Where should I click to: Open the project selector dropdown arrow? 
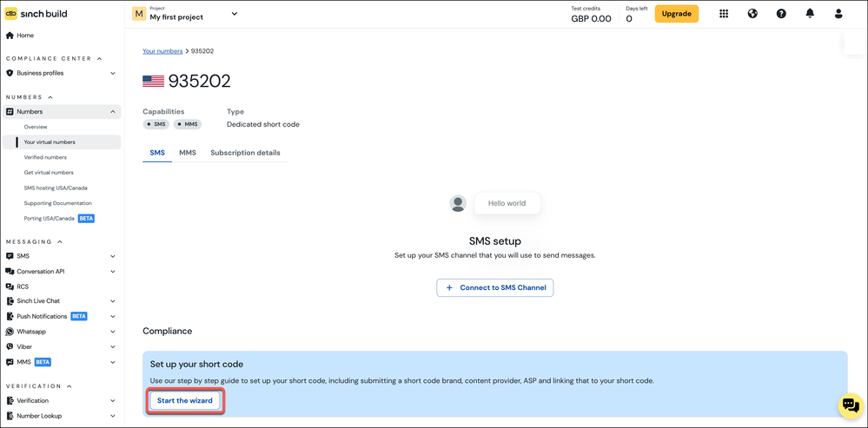pos(235,14)
